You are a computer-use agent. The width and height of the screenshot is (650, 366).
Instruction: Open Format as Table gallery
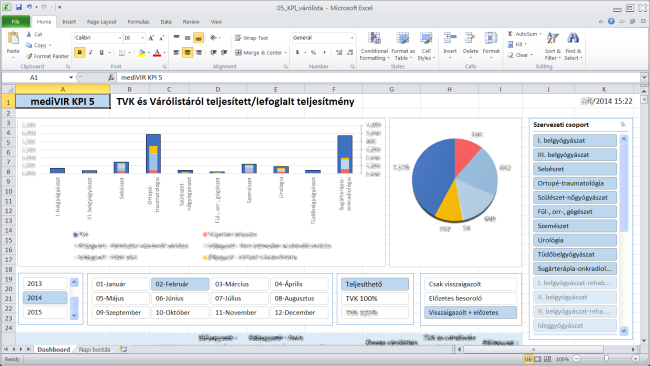coord(403,46)
